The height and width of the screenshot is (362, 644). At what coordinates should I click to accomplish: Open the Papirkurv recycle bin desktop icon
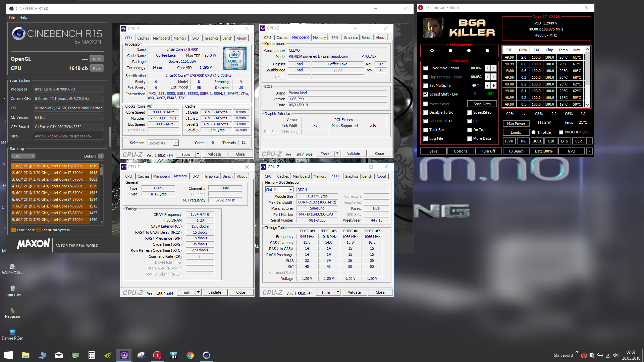[13, 291]
